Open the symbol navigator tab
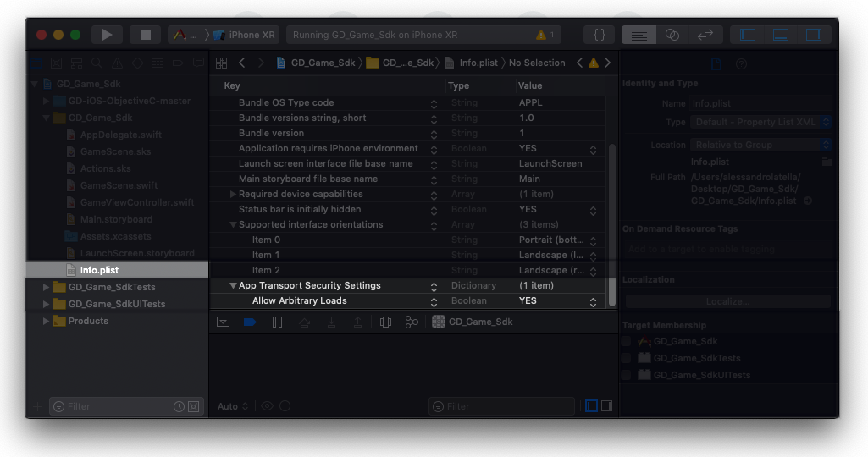868x457 pixels. [x=76, y=63]
